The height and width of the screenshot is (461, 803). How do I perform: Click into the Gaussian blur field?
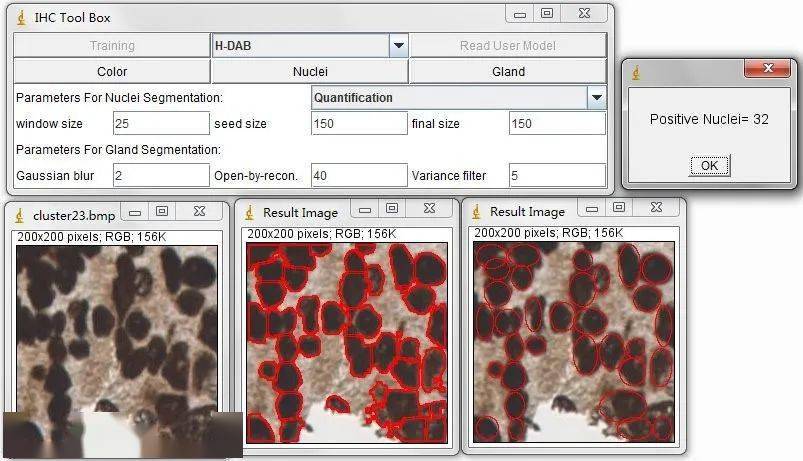(x=160, y=176)
